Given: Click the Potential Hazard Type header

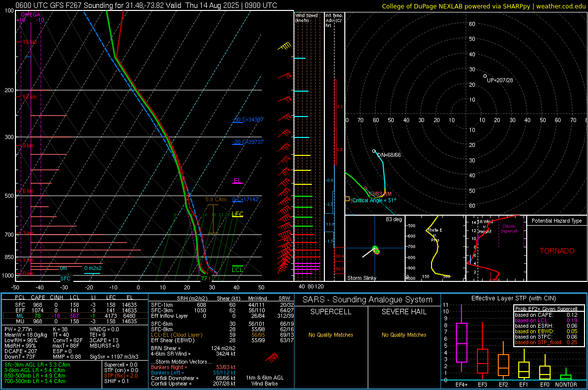Looking at the screenshot, I should [557, 221].
